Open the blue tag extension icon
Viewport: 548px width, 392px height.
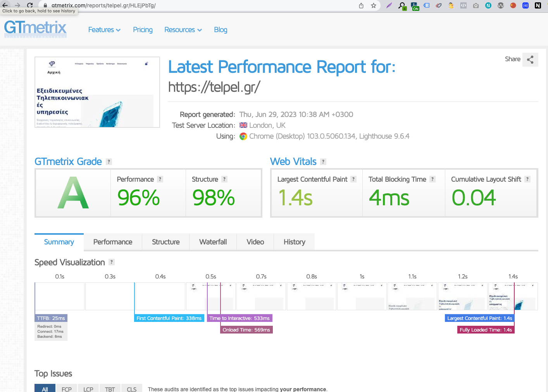pos(426,5)
